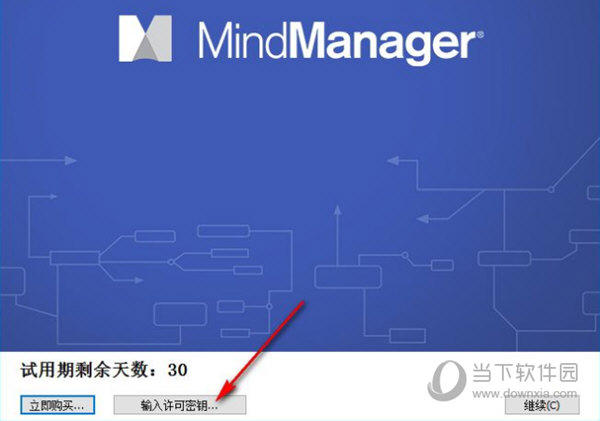
Task: Click the www.downxia.com watermark URL
Action: [525, 393]
